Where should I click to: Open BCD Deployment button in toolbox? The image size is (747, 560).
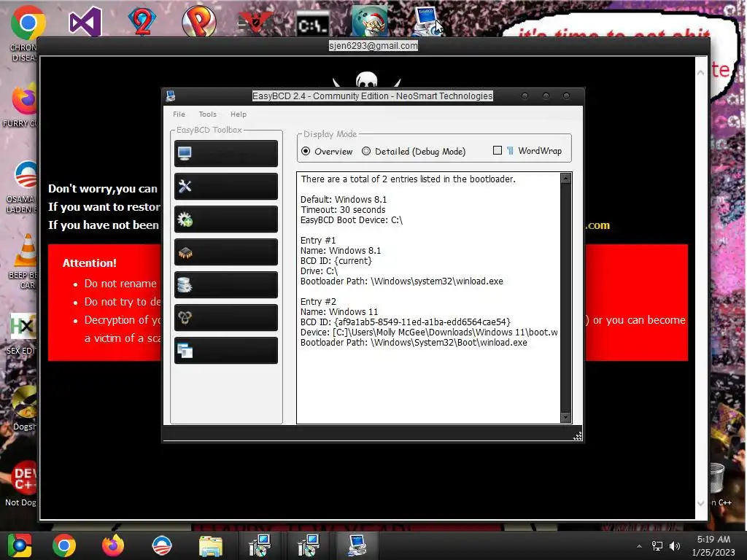click(x=226, y=318)
